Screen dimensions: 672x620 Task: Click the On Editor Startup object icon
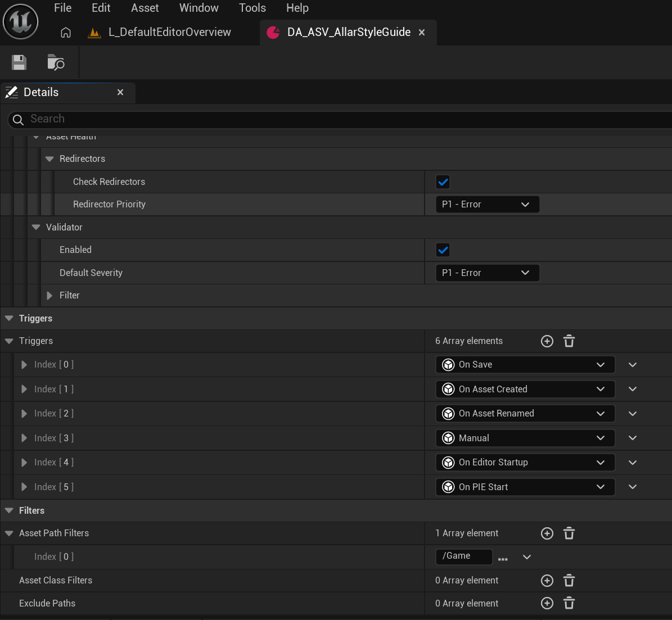tap(448, 462)
